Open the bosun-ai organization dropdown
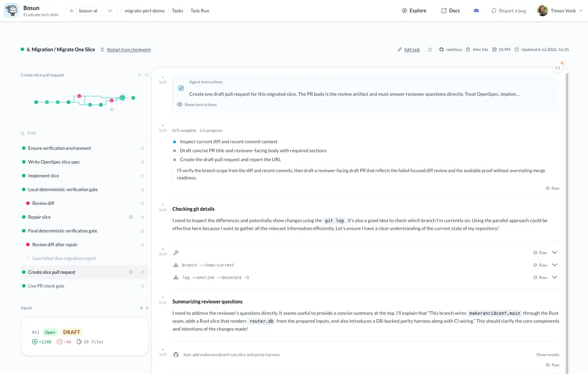 coord(96,11)
